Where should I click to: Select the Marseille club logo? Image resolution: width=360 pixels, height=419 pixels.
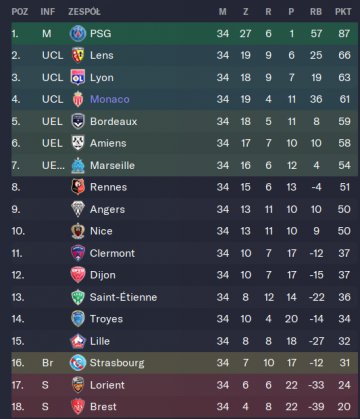(78, 165)
